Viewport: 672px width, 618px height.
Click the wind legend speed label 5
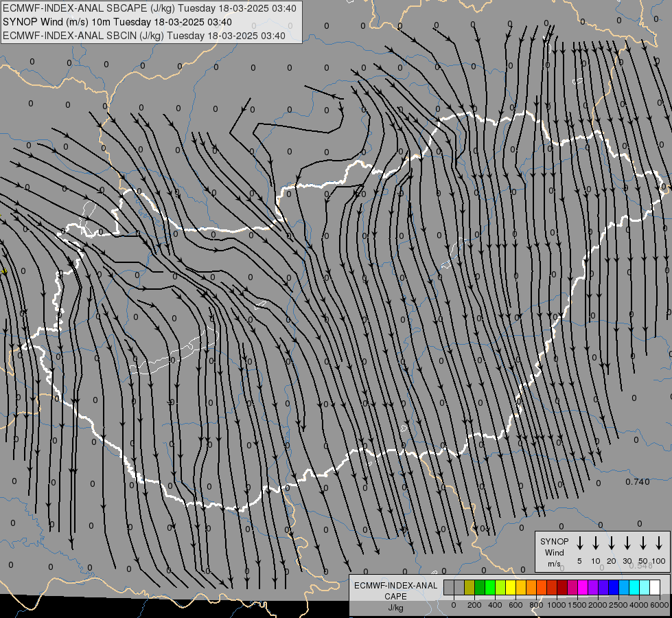(579, 561)
